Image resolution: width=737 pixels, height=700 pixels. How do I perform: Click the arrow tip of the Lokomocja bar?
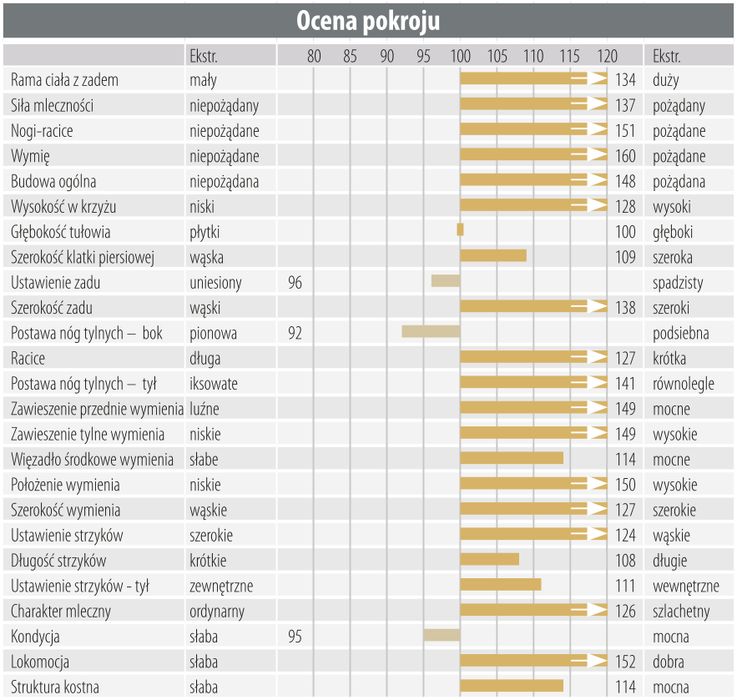(597, 661)
